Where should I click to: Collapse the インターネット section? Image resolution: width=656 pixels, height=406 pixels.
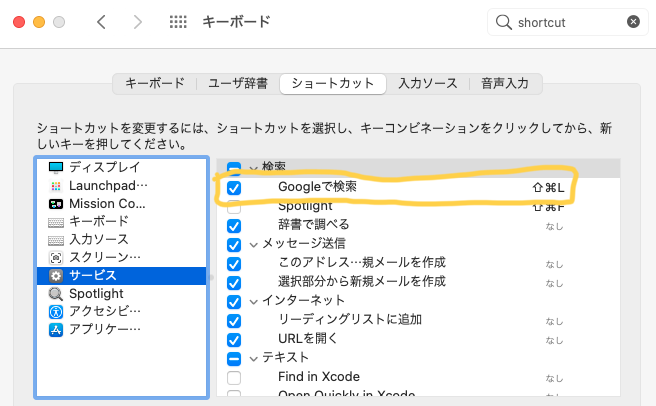pyautogui.click(x=254, y=301)
